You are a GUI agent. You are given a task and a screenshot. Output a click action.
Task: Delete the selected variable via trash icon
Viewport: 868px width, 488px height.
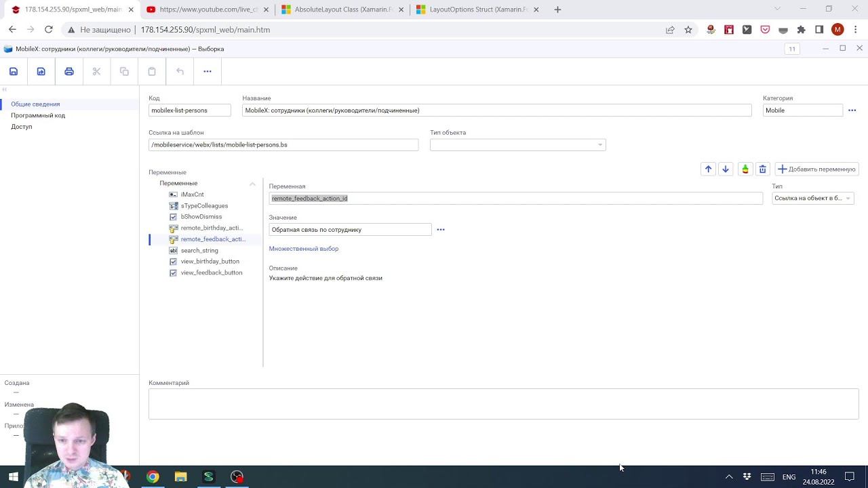(x=763, y=169)
